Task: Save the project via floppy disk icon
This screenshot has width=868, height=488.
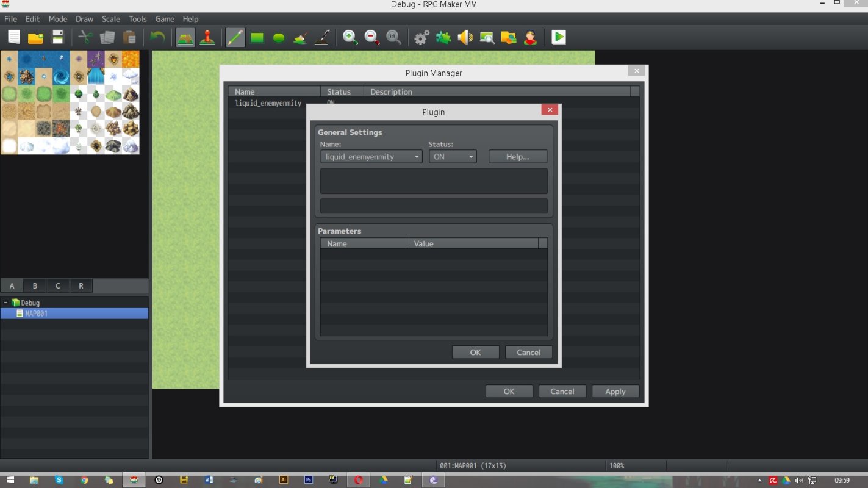Action: tap(57, 37)
